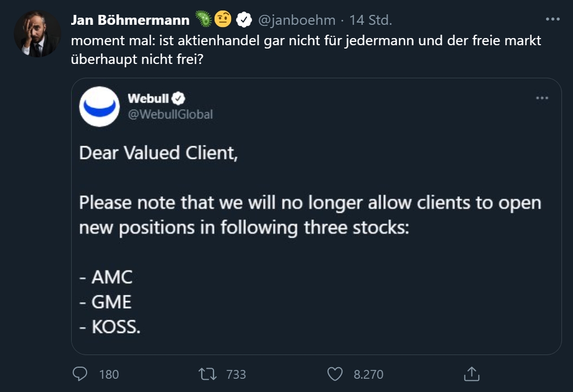View the 180 replies count
This screenshot has height=392, width=573.
pyautogui.click(x=109, y=374)
